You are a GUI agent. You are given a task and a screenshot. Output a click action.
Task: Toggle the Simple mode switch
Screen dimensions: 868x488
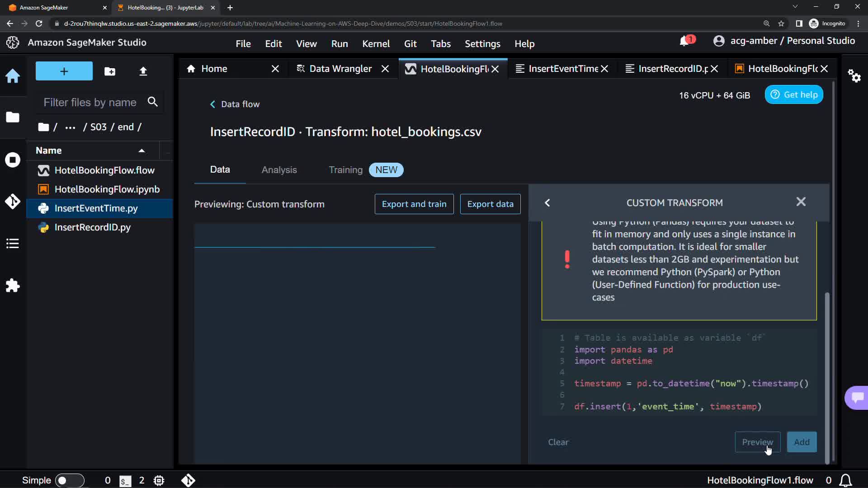69,480
